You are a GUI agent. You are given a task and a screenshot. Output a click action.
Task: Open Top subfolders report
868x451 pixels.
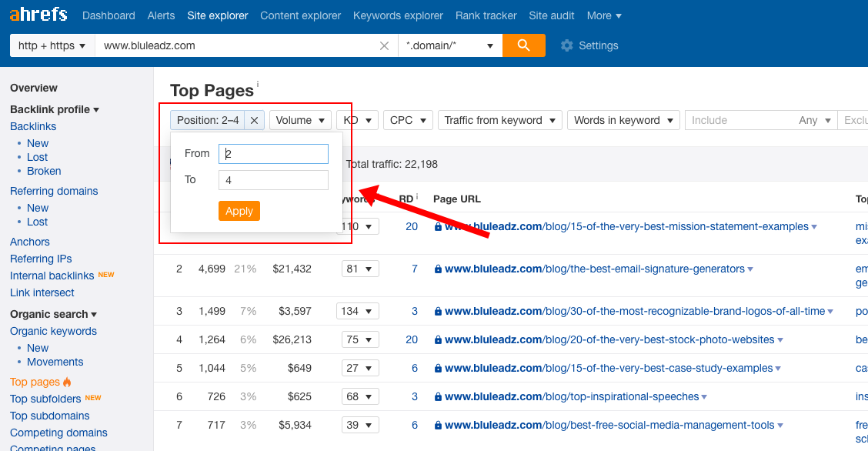tap(45, 399)
